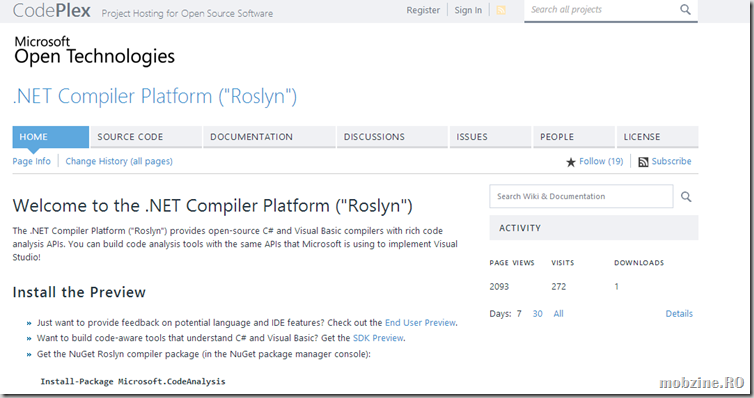Click the DOWNLOADS column label
The width and height of the screenshot is (754, 398).
point(639,263)
